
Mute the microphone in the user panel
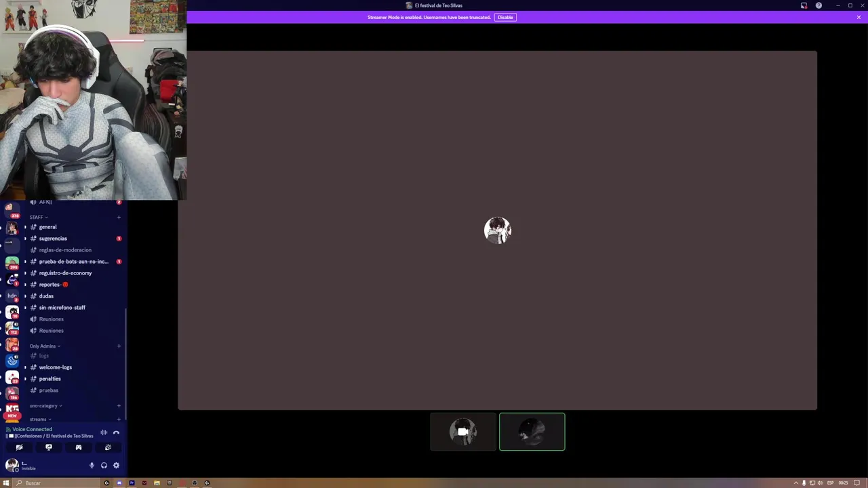(x=92, y=466)
